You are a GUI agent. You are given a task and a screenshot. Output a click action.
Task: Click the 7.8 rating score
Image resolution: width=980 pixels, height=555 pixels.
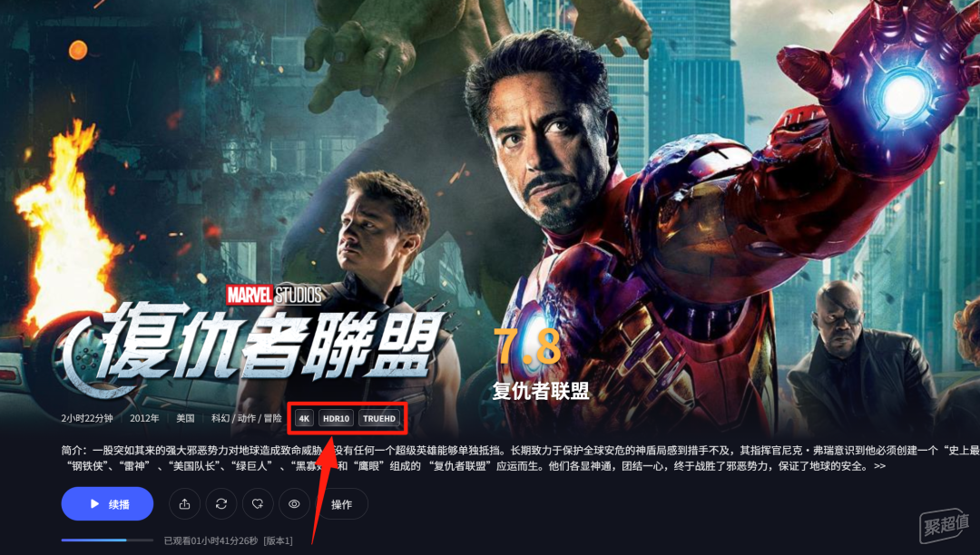(x=528, y=346)
